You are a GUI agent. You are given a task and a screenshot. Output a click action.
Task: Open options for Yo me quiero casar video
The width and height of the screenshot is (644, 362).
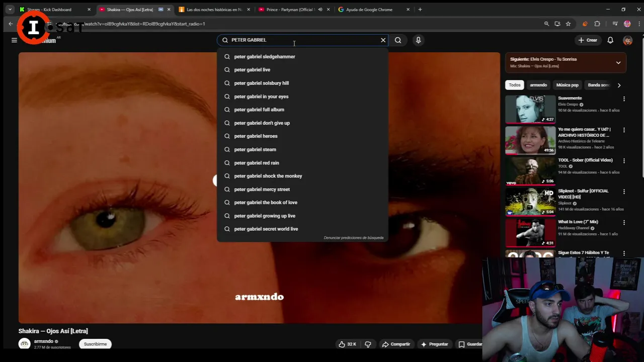tap(624, 130)
